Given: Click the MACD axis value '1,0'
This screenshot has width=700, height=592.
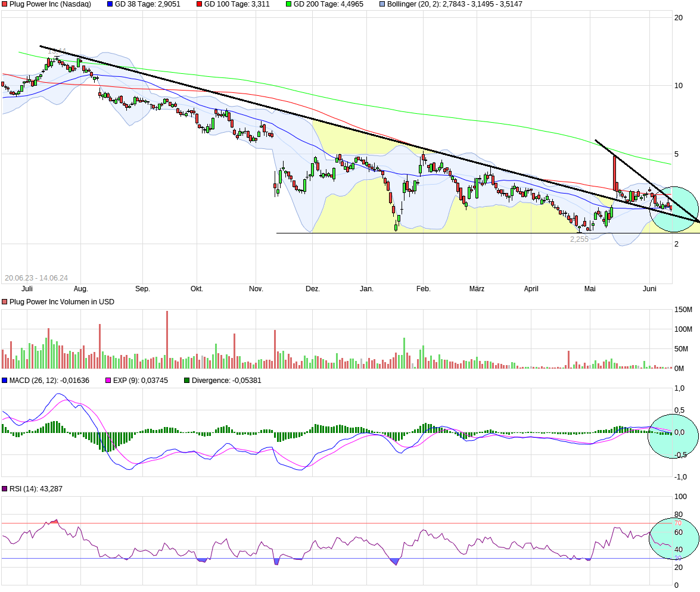Looking at the screenshot, I should click(x=679, y=388).
